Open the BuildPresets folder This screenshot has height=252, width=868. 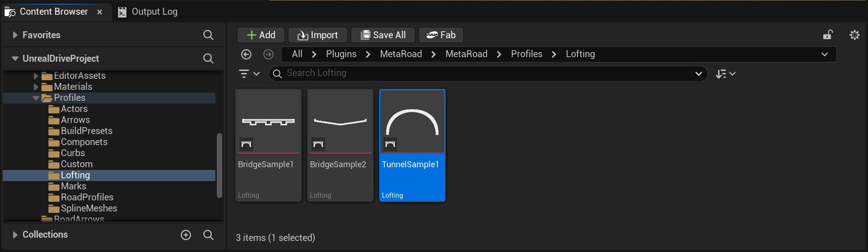pyautogui.click(x=86, y=131)
